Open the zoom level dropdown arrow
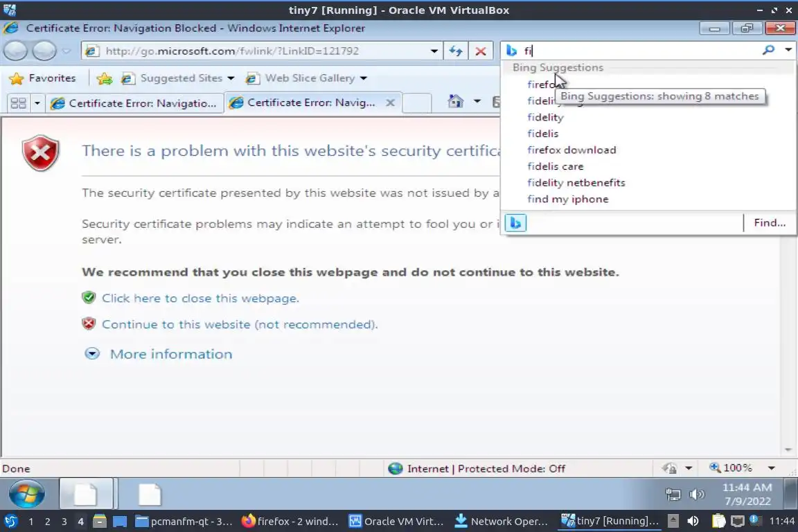Screen dimensions: 798x532 click(772, 468)
